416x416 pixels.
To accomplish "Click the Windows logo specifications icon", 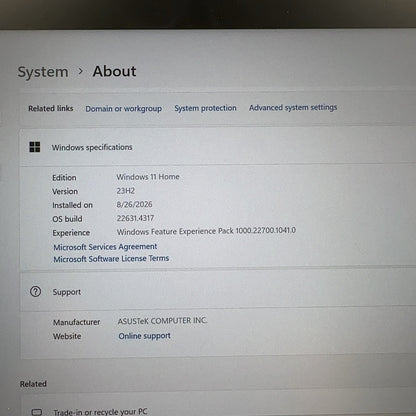I will (35, 147).
